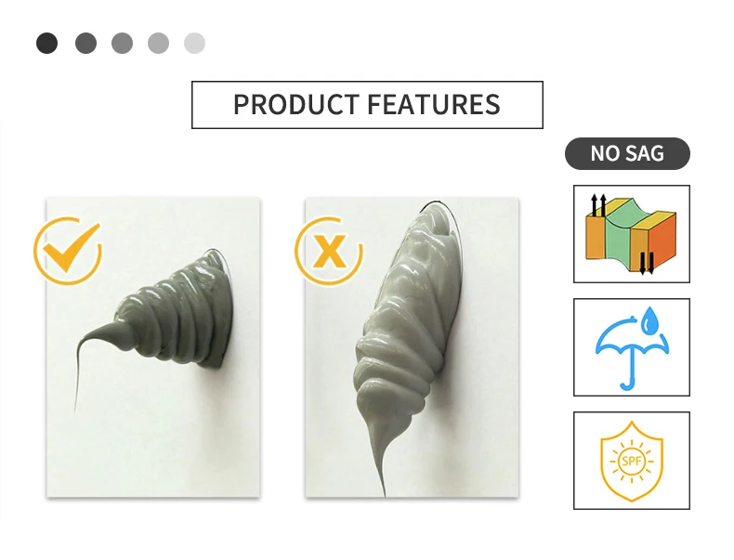
Task: Click the downward arrows on joint diagram
Action: click(x=647, y=263)
